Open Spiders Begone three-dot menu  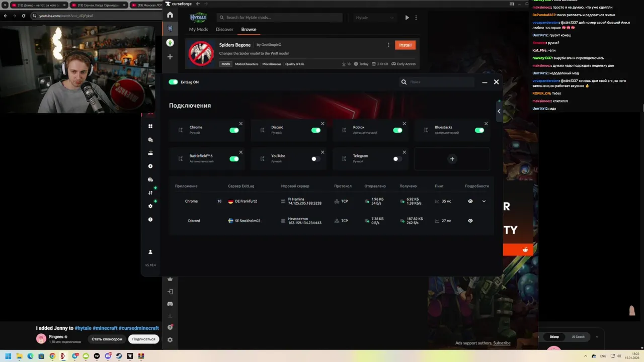pyautogui.click(x=388, y=45)
